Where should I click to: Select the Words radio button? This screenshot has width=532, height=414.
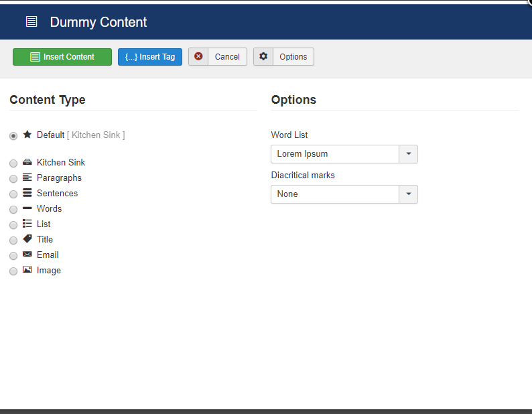(x=13, y=210)
